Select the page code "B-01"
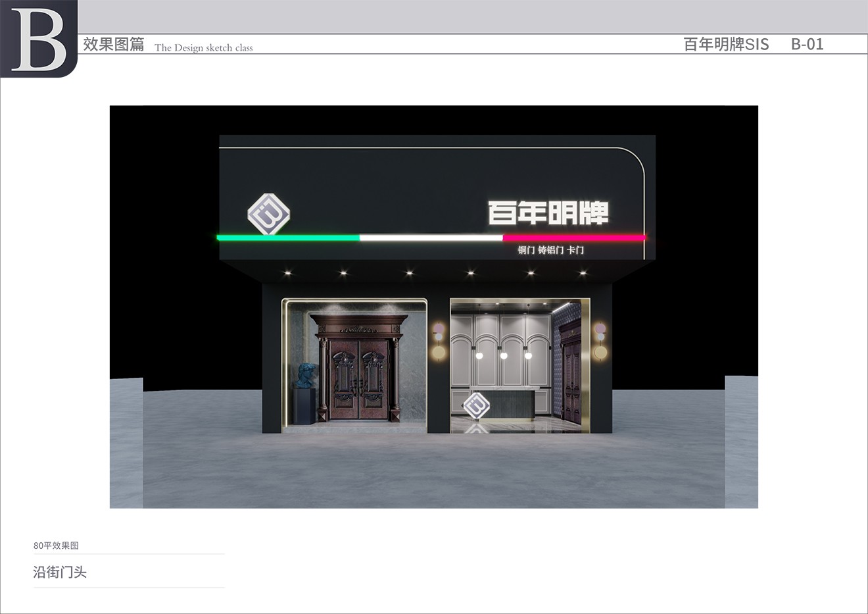The width and height of the screenshot is (868, 614). pyautogui.click(x=807, y=44)
